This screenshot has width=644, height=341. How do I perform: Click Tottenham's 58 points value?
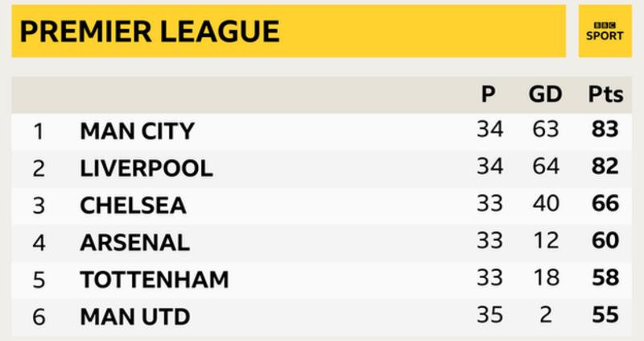point(605,277)
